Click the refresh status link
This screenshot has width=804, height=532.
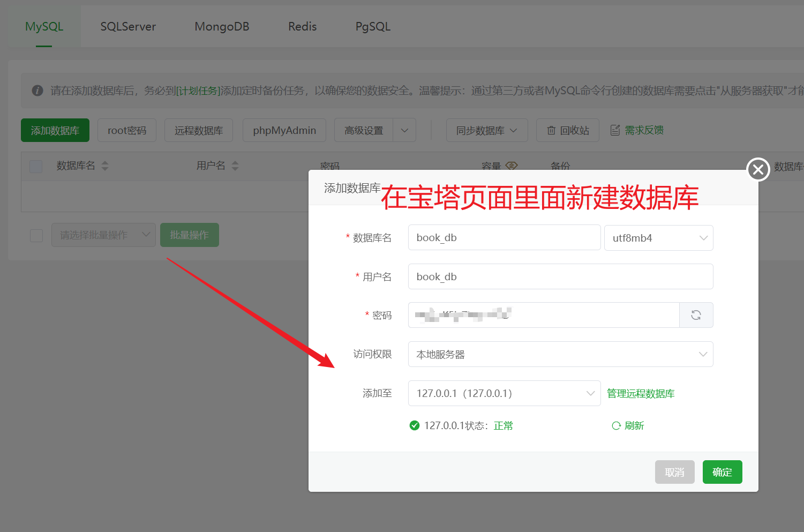tap(634, 425)
